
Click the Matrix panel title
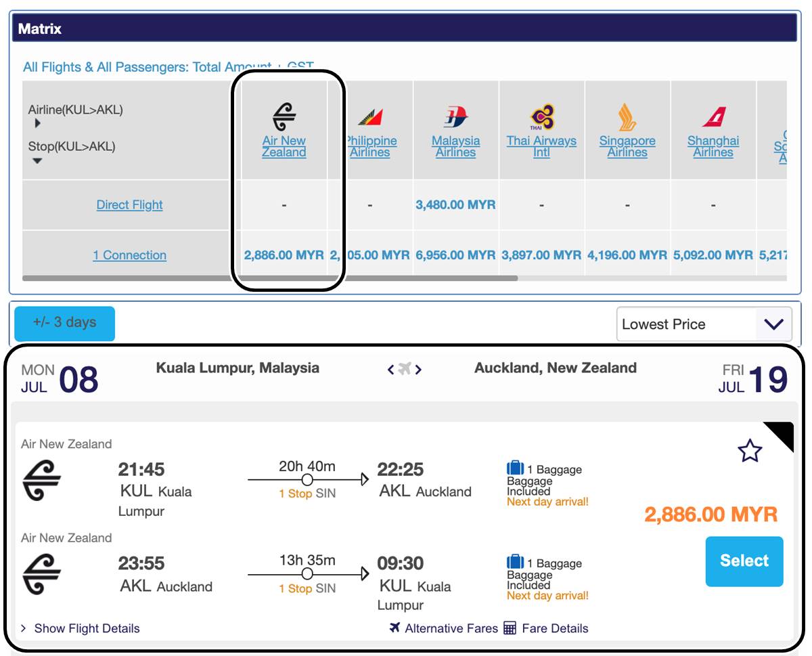(x=40, y=28)
